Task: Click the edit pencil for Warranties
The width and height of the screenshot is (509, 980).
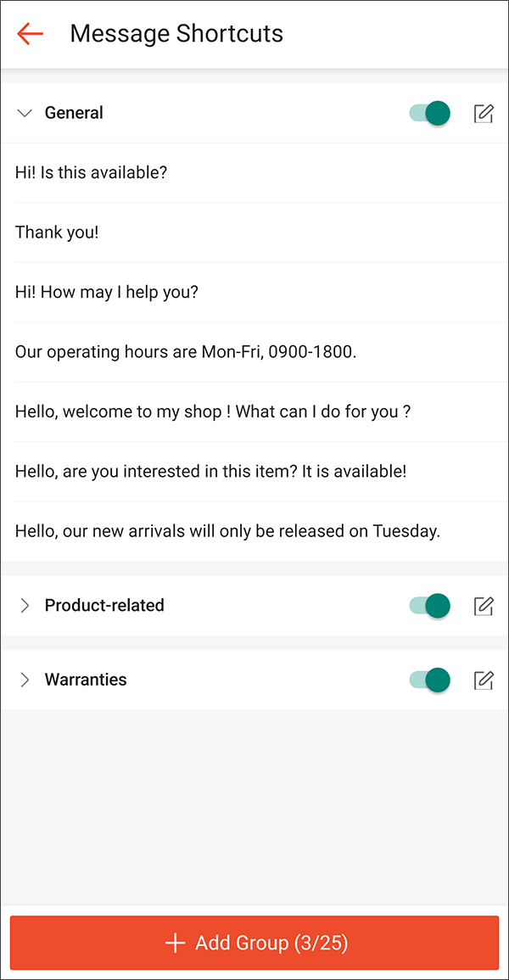Action: 484,680
